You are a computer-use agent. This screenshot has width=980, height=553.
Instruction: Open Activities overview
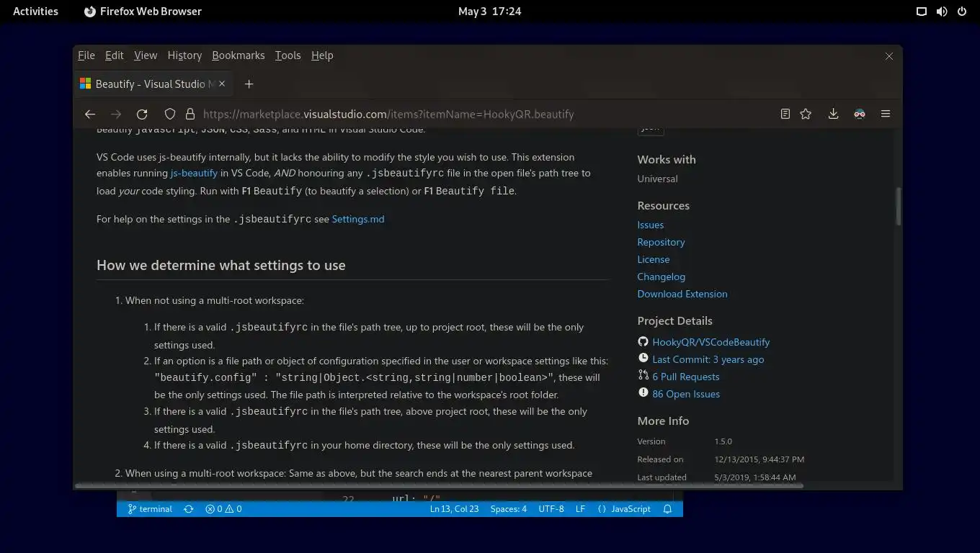[35, 12]
